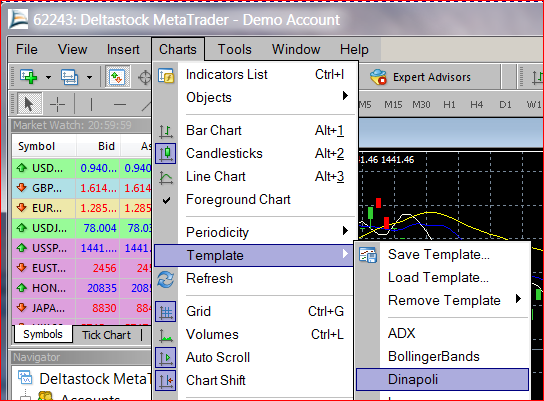Toggle Chart Shift option

255,380
